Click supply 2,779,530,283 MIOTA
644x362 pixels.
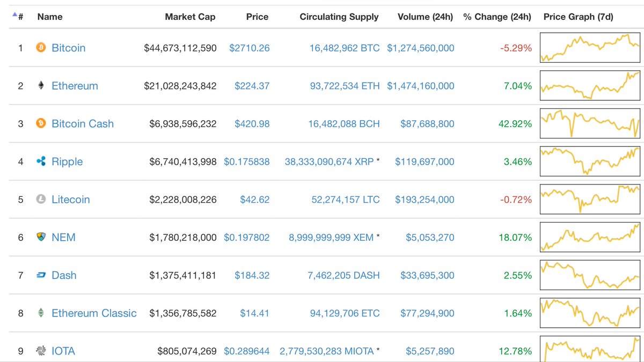327,351
